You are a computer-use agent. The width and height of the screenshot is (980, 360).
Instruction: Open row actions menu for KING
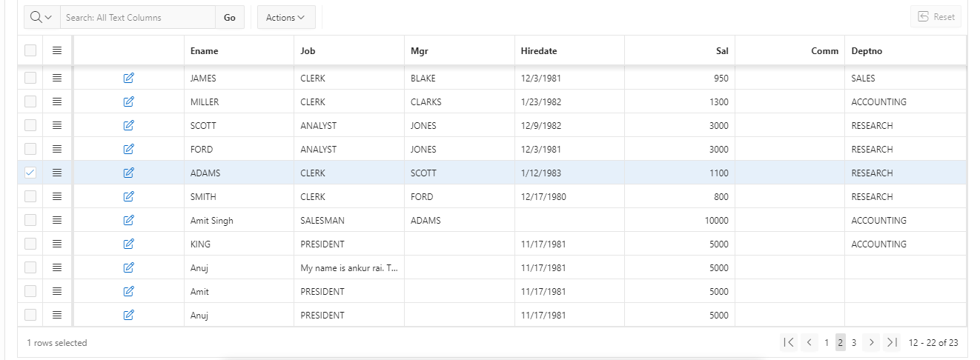tap(57, 244)
